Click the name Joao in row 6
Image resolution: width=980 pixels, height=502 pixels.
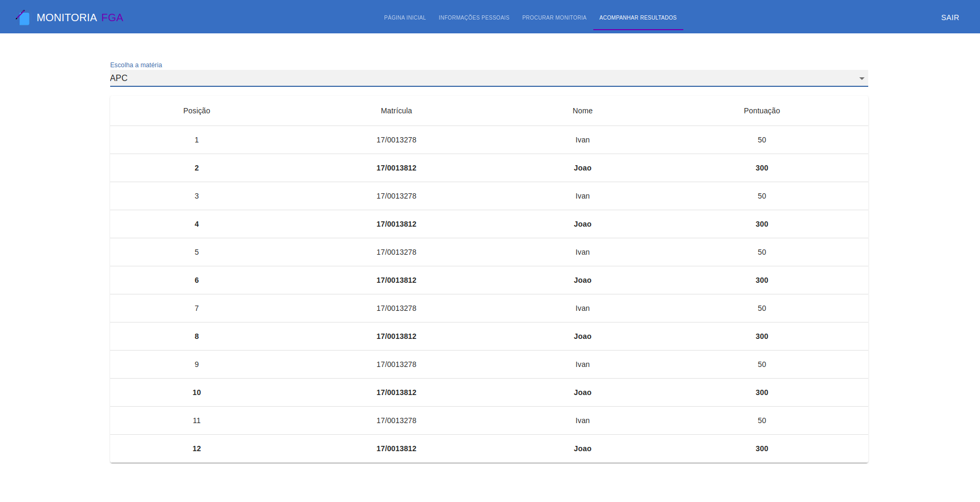point(583,280)
